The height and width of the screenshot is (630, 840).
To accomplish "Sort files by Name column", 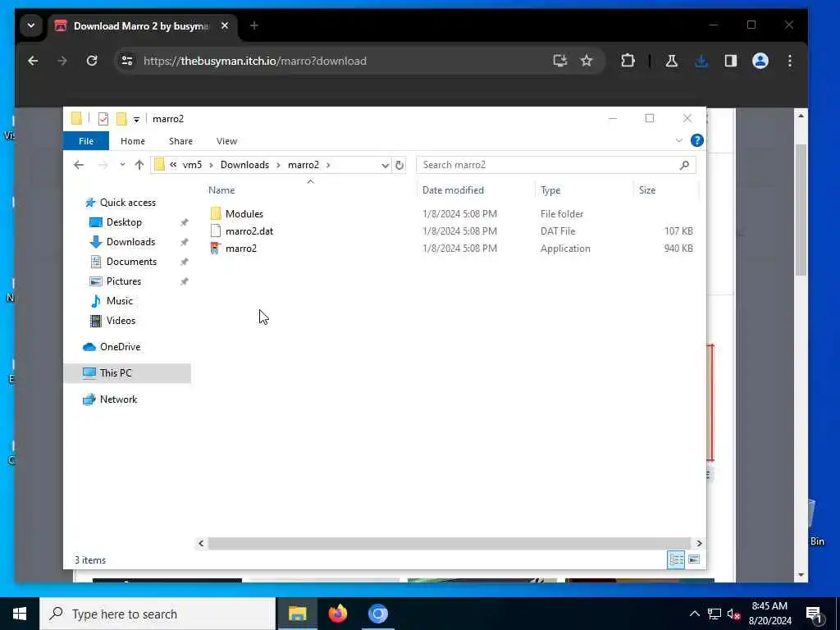I will pyautogui.click(x=221, y=190).
